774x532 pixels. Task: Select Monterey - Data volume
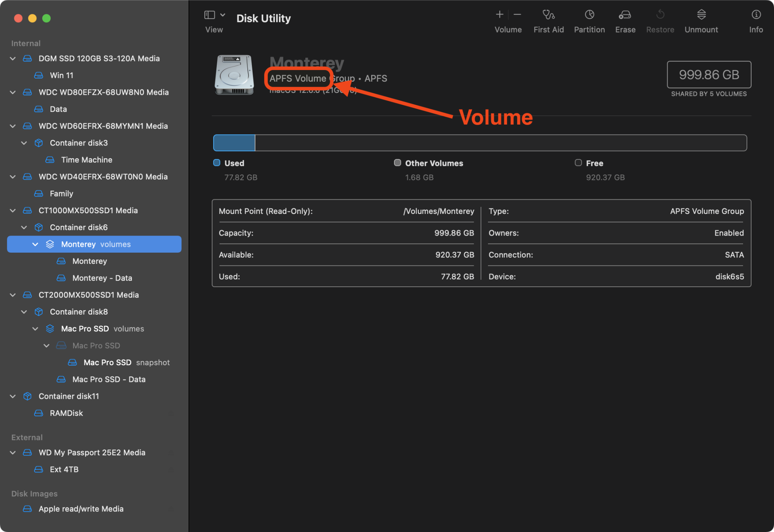click(x=102, y=278)
